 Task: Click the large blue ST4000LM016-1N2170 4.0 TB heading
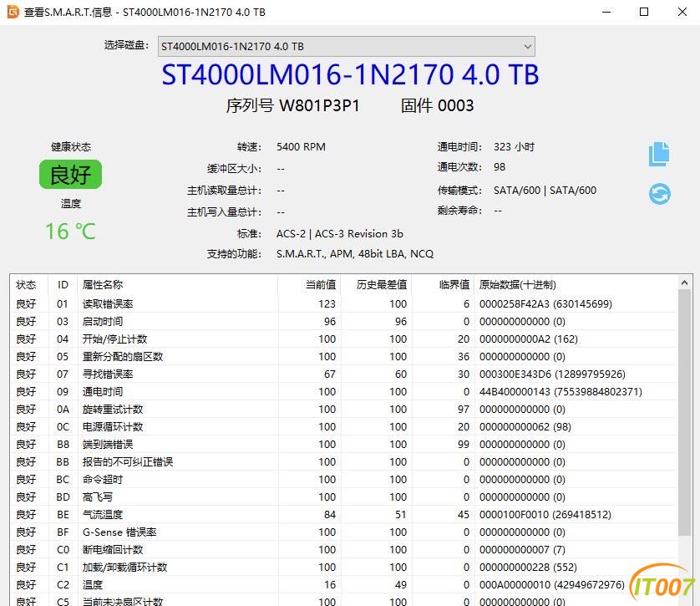[x=350, y=74]
